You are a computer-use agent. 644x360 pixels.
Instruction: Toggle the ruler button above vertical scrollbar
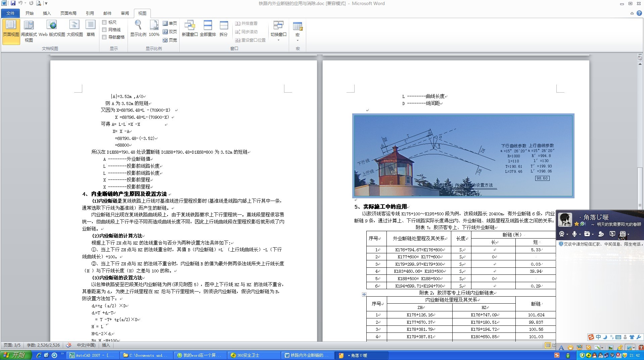coord(640,58)
